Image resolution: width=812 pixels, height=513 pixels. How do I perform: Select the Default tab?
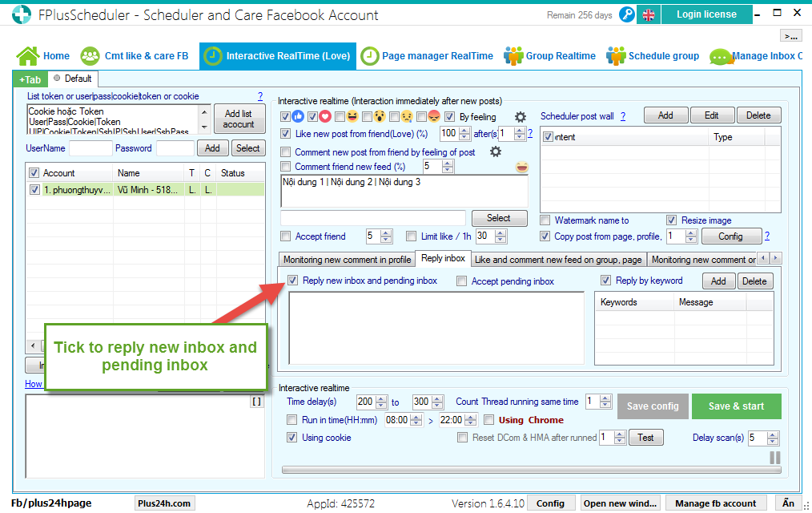[x=73, y=79]
